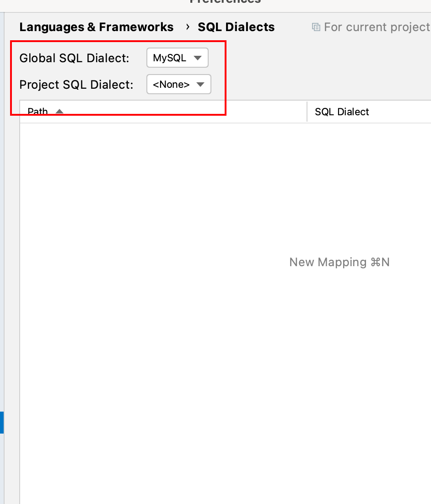
Task: Click the SQL Dialect column header
Action: (x=342, y=112)
